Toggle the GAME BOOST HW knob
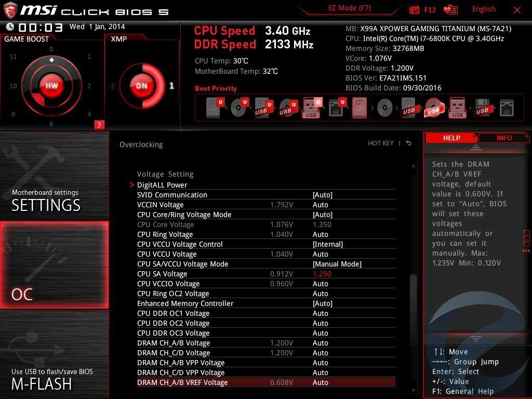 [x=51, y=86]
